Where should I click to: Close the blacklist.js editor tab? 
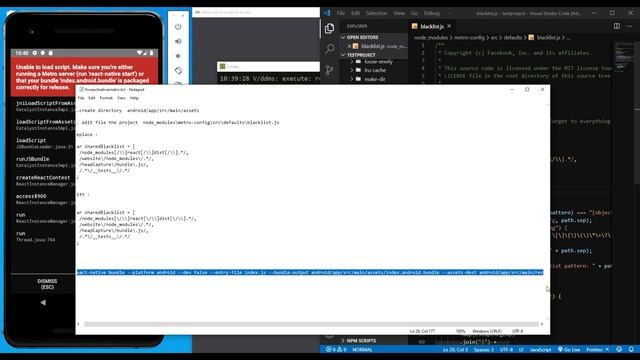click(449, 26)
